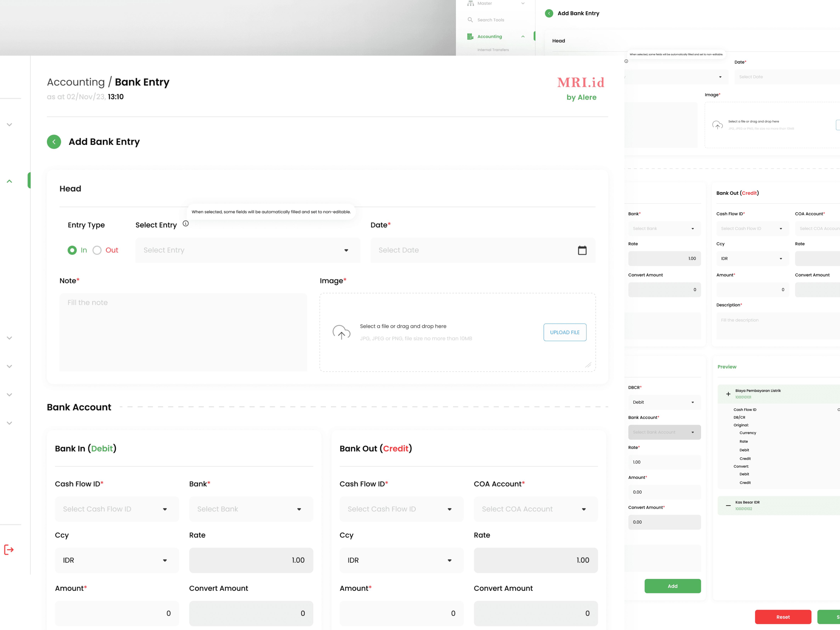The height and width of the screenshot is (630, 840).
Task: Click the red logout icon in sidebar
Action: [9, 549]
